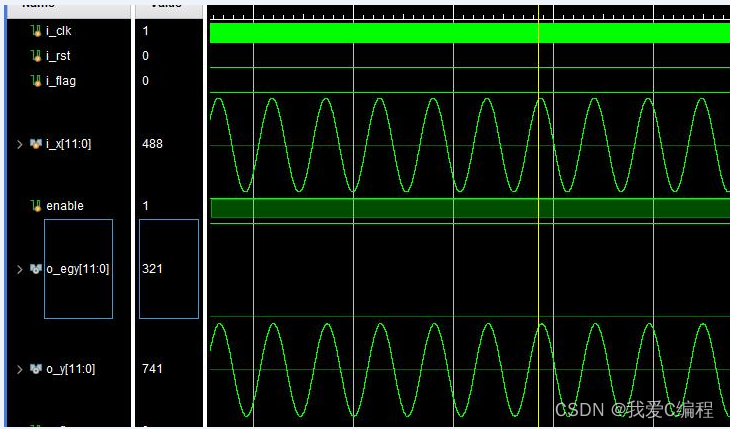The image size is (730, 429).
Task: Expand the o_y[11:0] bus signal
Action: [20, 369]
